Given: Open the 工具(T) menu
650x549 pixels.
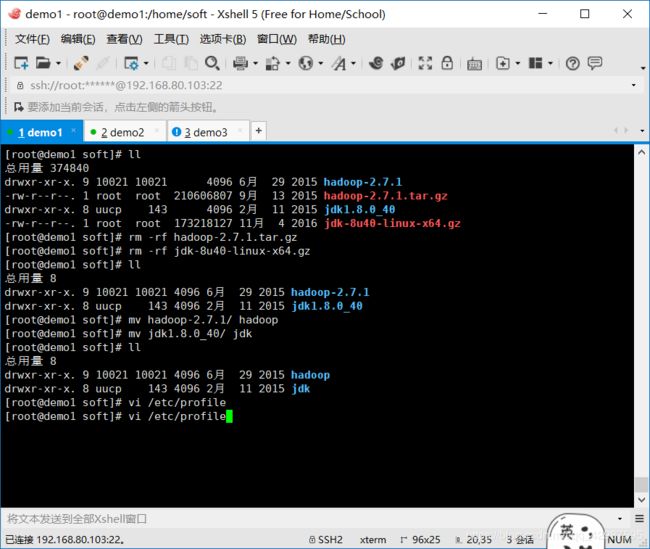Looking at the screenshot, I should 171,39.
